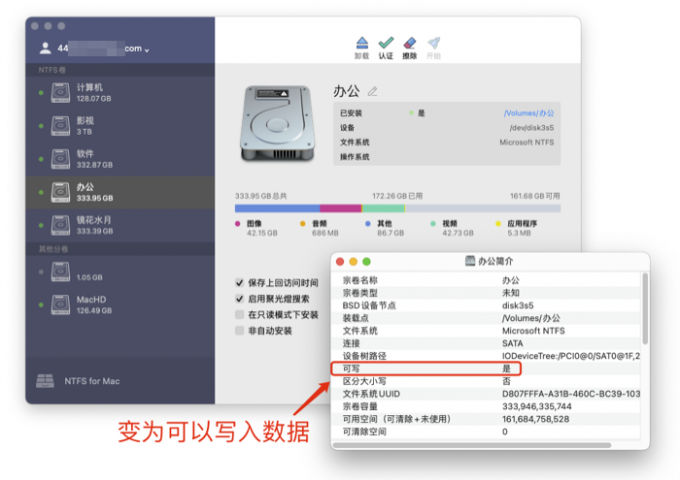This screenshot has width=680, height=480.
Task: Close the 办公简介 info window
Action: click(x=340, y=261)
